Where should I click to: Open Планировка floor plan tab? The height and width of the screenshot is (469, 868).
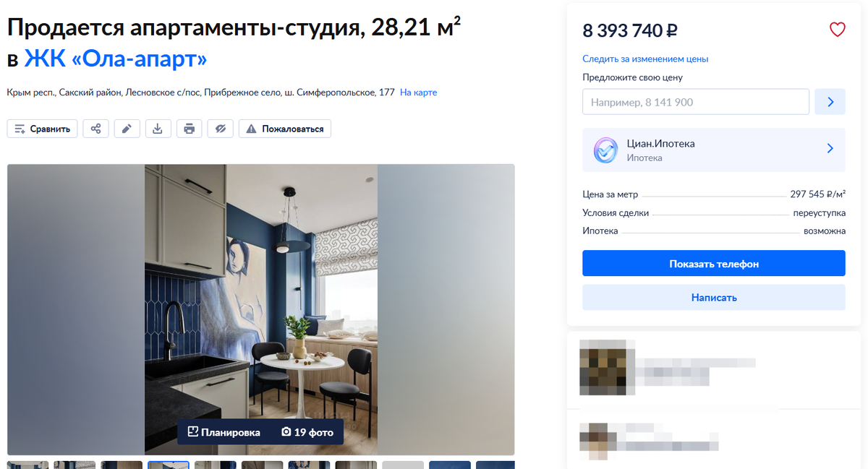224,432
